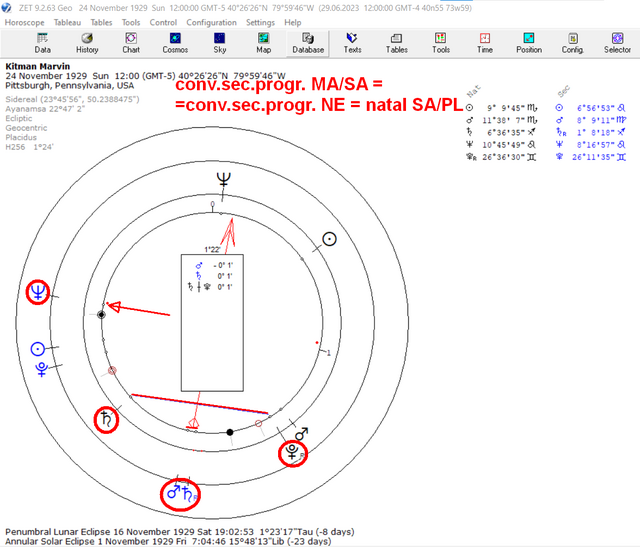Click the black natal Saturn glyph
The width and height of the screenshot is (640, 547).
[x=106, y=420]
